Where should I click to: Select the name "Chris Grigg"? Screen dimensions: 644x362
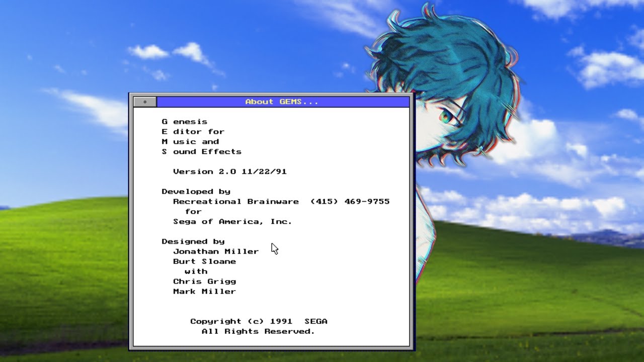[x=204, y=282]
